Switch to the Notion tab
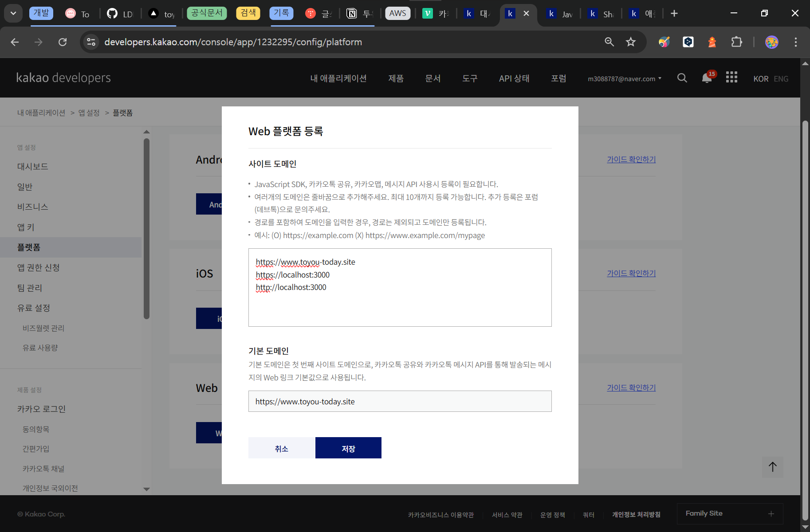 (360, 14)
